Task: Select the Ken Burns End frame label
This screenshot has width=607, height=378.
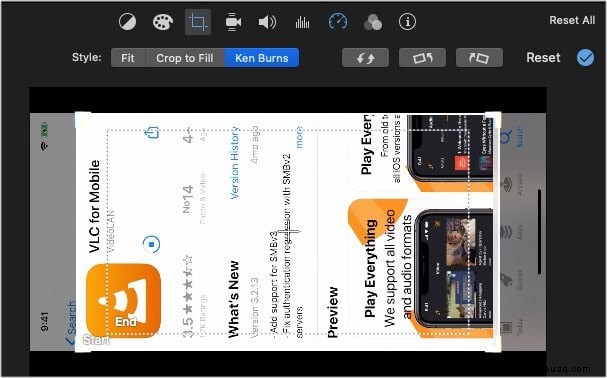Action: pos(126,321)
